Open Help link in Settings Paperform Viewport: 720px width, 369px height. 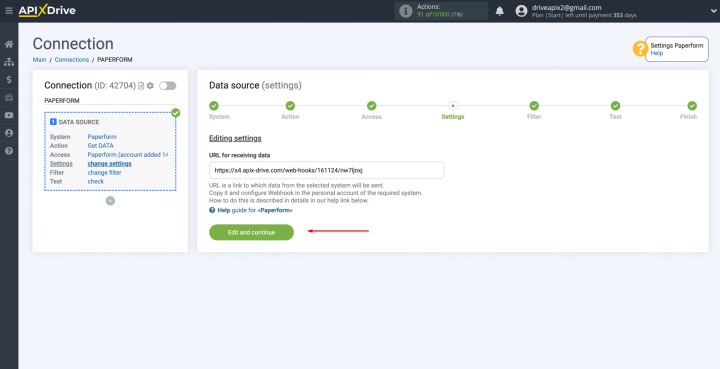tap(657, 53)
